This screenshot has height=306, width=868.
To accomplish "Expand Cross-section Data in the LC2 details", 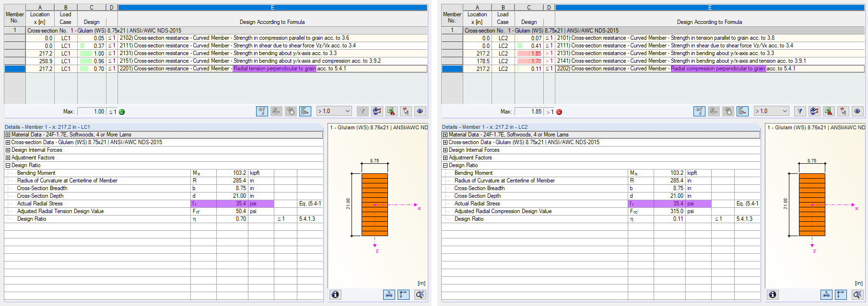I will (445, 142).
